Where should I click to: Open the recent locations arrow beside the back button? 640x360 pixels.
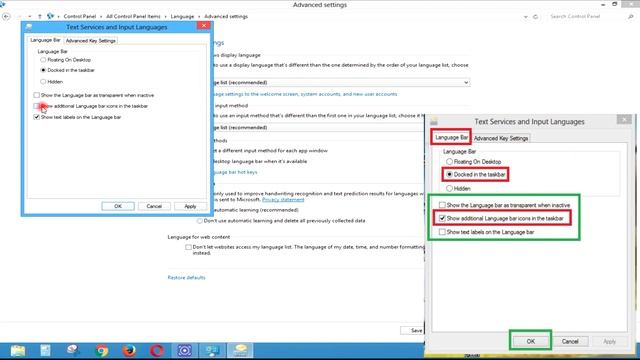point(29,17)
